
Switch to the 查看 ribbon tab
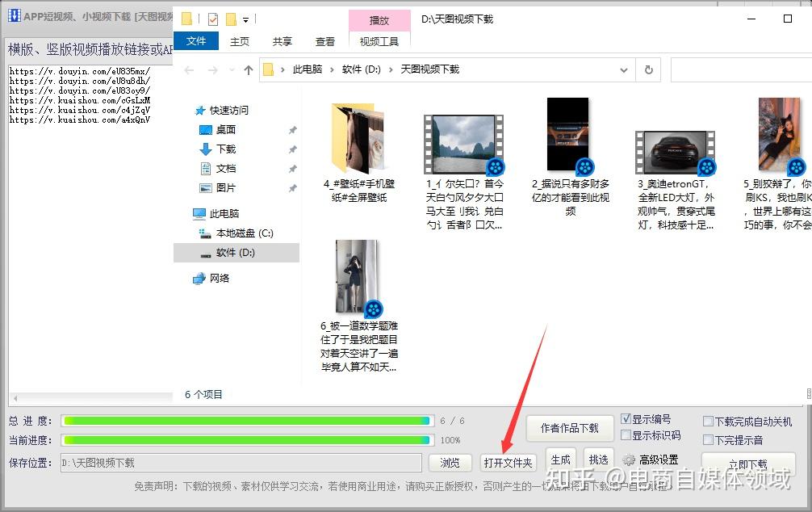(324, 41)
